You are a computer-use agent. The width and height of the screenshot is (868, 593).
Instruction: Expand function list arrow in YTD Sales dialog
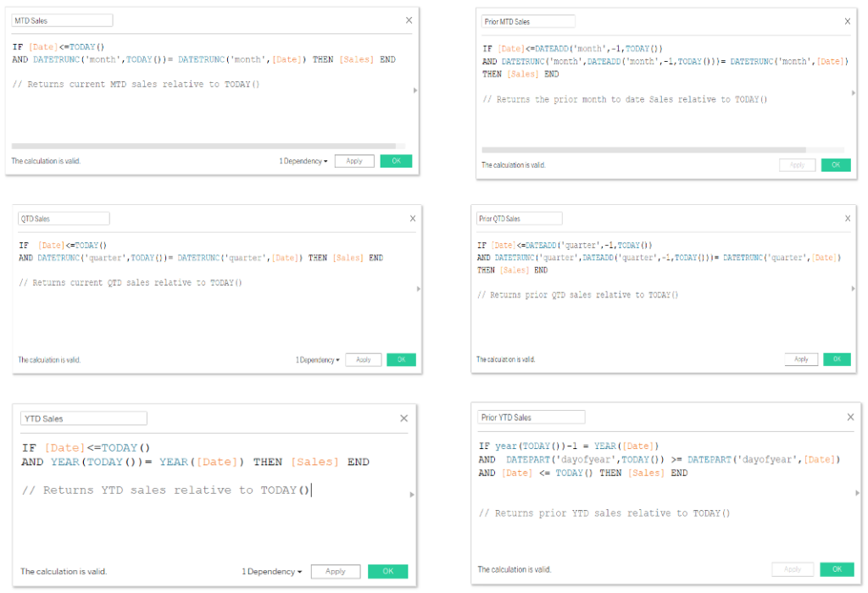(x=411, y=495)
